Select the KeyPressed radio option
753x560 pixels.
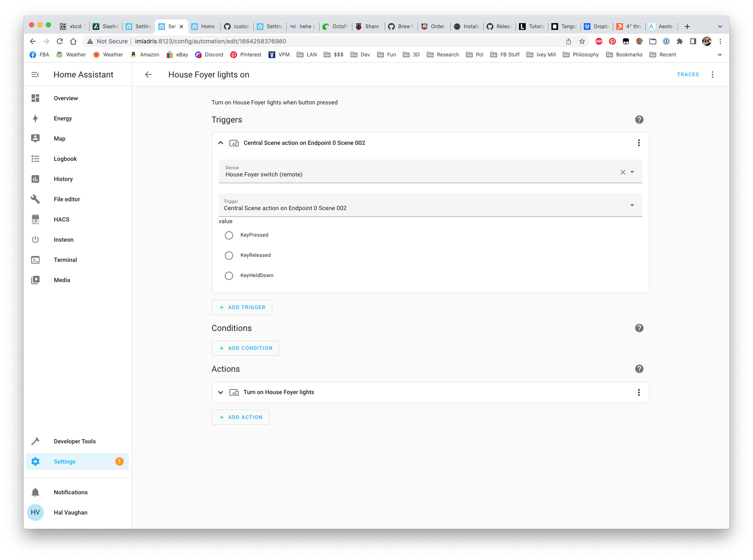pos(229,235)
